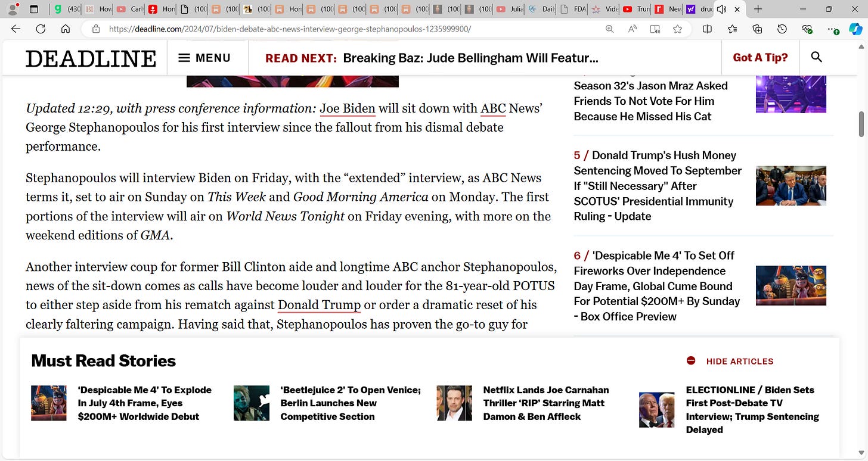Open the Collections icon
This screenshot has width=868, height=461.
coord(757,29)
